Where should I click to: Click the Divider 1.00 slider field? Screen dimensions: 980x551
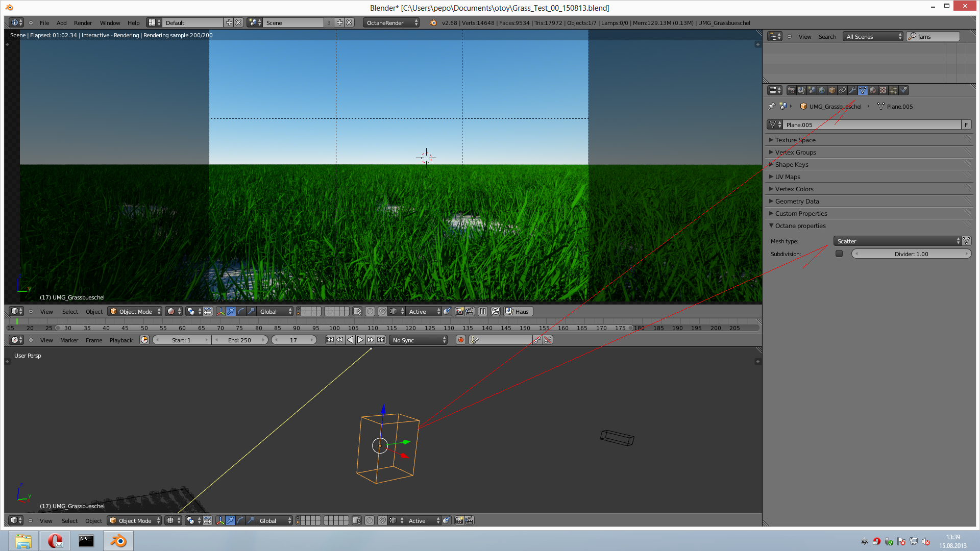pos(911,254)
